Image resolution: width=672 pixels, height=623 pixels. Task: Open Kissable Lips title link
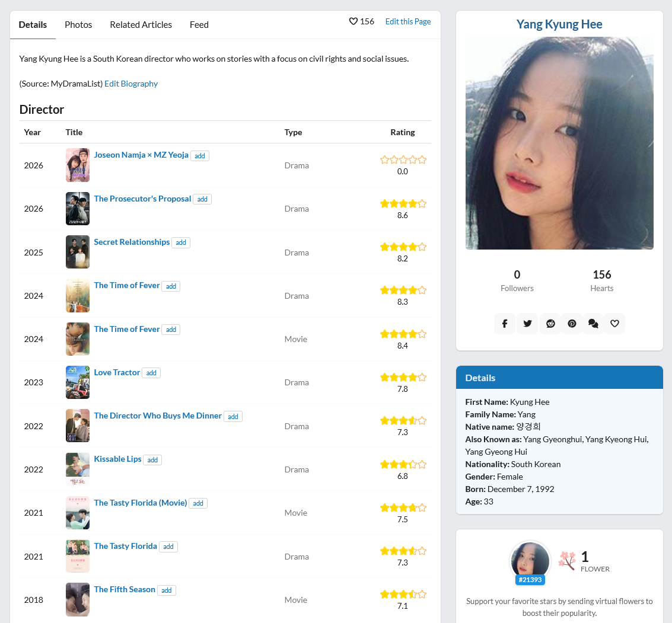click(x=117, y=459)
